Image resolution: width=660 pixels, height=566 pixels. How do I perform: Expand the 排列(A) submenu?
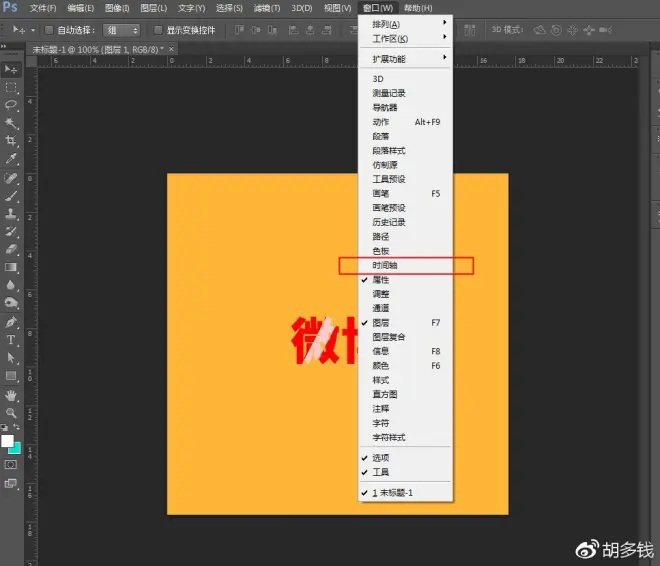(406, 24)
